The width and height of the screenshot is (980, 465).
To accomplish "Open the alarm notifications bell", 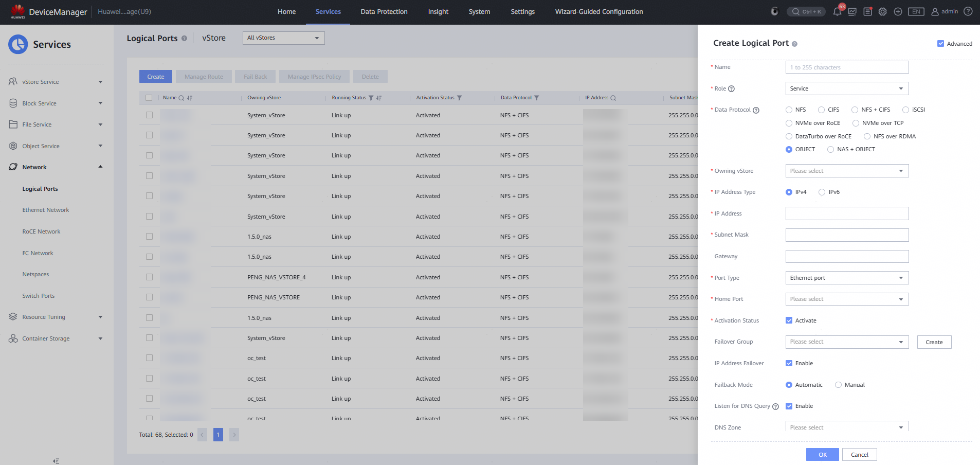I will click(x=837, y=12).
